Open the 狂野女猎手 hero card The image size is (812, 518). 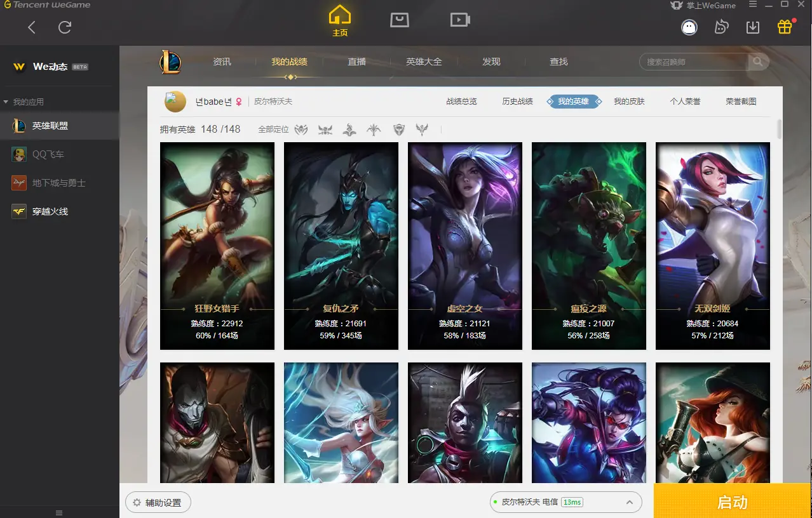click(217, 246)
